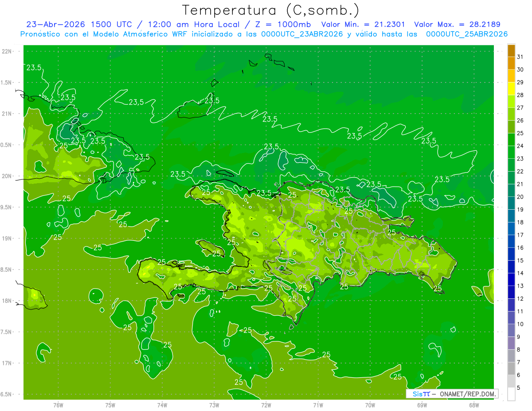
Task: Select the legend swatch between 17 and 18
Action: coord(511,229)
